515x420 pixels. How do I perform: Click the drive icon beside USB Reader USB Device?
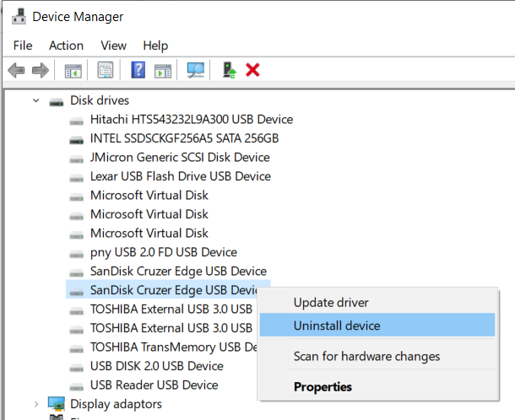[77, 386]
